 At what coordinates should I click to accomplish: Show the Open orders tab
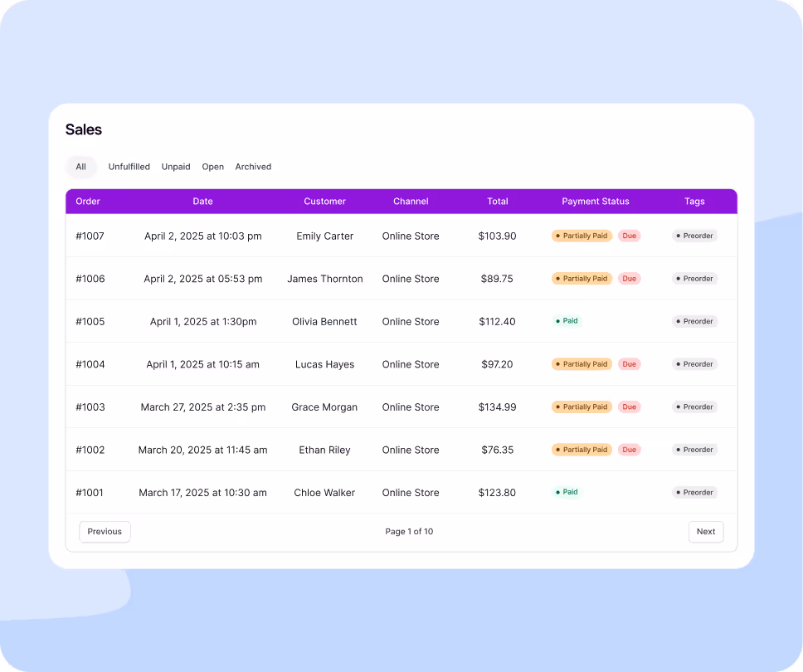212,167
